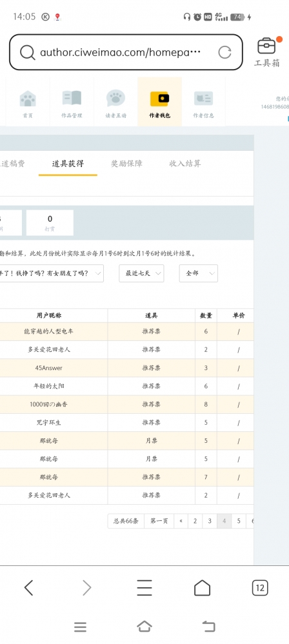This screenshot has height=644, width=289.
Task: Switch to the 收入结算 tab
Action: tap(185, 164)
